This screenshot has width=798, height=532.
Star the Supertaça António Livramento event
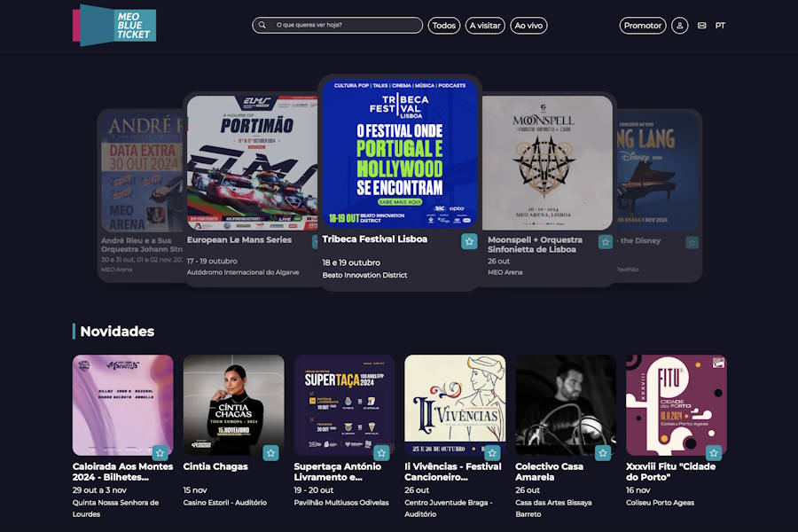(381, 452)
